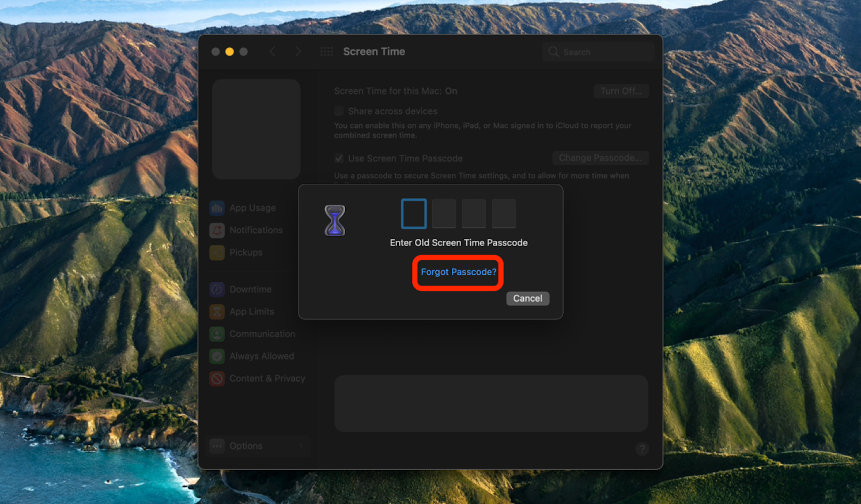Select the Communication sidebar icon
This screenshot has width=861, height=504.
coord(217,334)
